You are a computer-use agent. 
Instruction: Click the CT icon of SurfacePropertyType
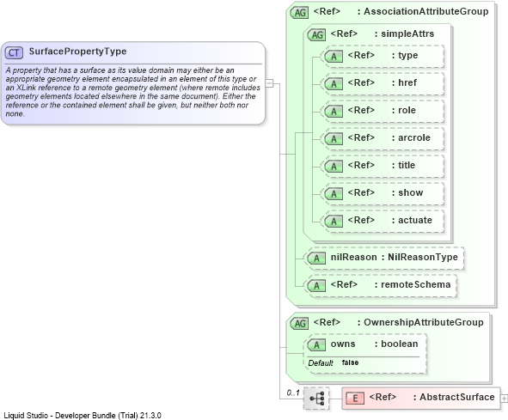click(14, 52)
